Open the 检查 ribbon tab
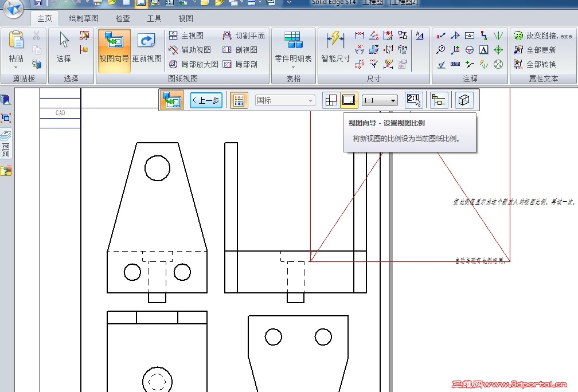 (x=123, y=18)
